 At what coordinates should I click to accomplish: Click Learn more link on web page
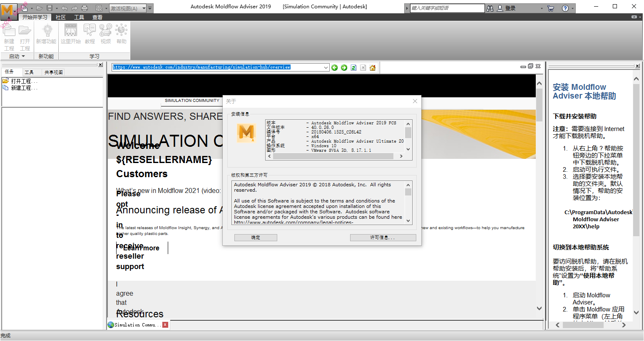(x=142, y=248)
